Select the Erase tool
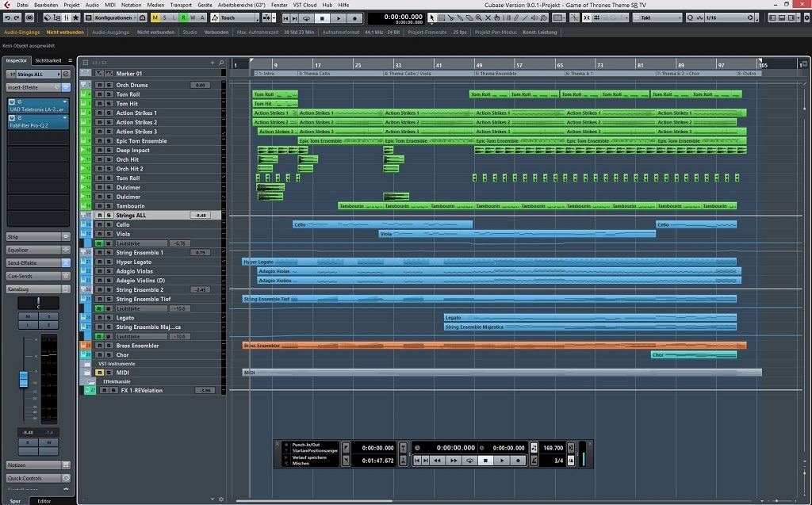The height and width of the screenshot is (505, 812). (x=469, y=17)
